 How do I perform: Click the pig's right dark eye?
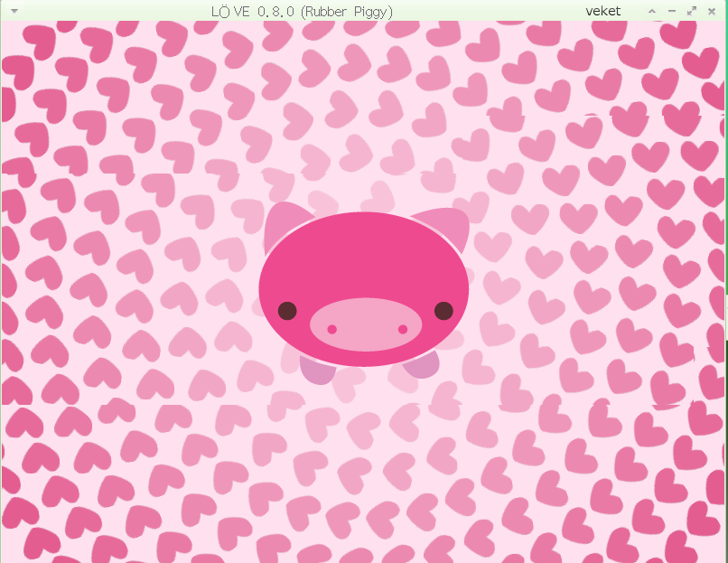pos(443,311)
